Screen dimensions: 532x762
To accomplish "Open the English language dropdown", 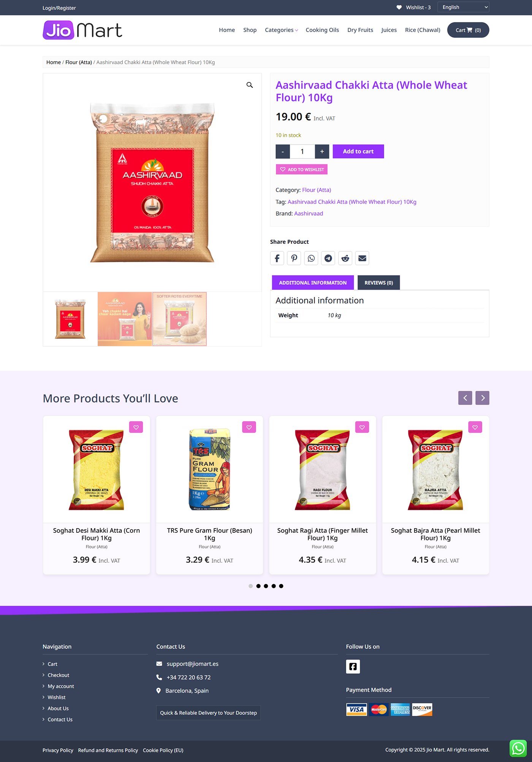I will [463, 7].
